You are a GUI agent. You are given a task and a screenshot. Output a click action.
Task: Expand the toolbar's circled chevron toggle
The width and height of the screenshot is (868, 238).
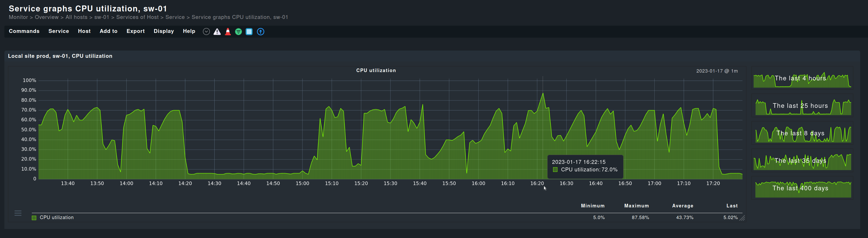click(x=206, y=32)
